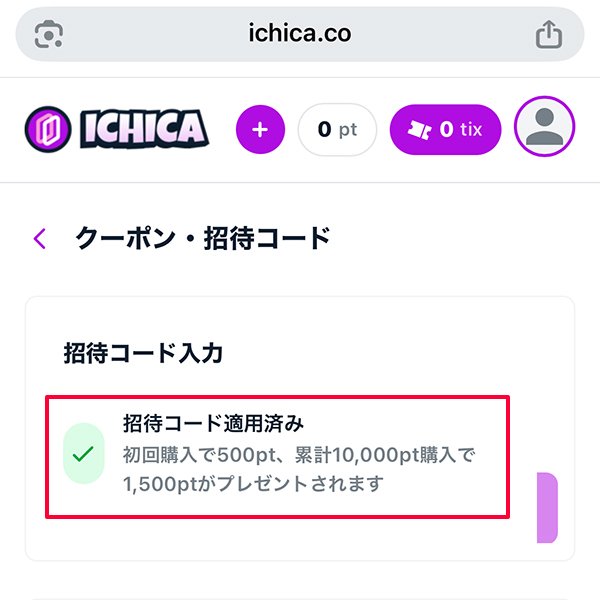Open the user profile avatar
Viewport: 600px width, 600px height.
(x=544, y=129)
